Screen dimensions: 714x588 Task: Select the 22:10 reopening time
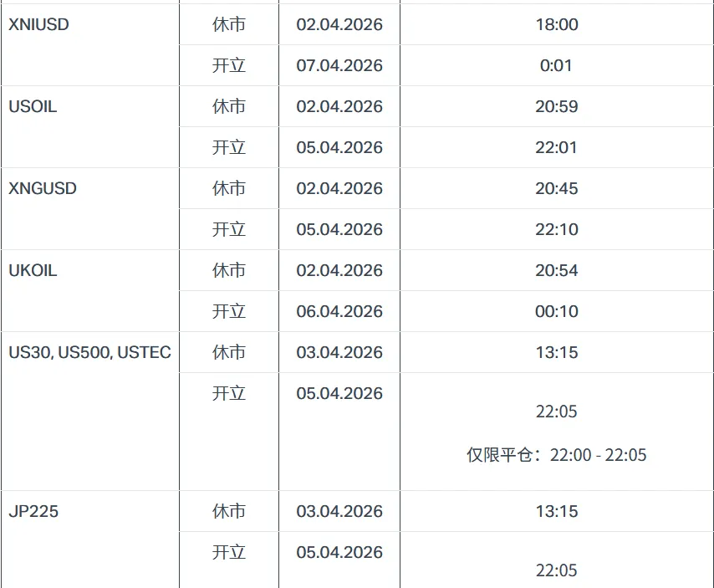click(x=557, y=229)
